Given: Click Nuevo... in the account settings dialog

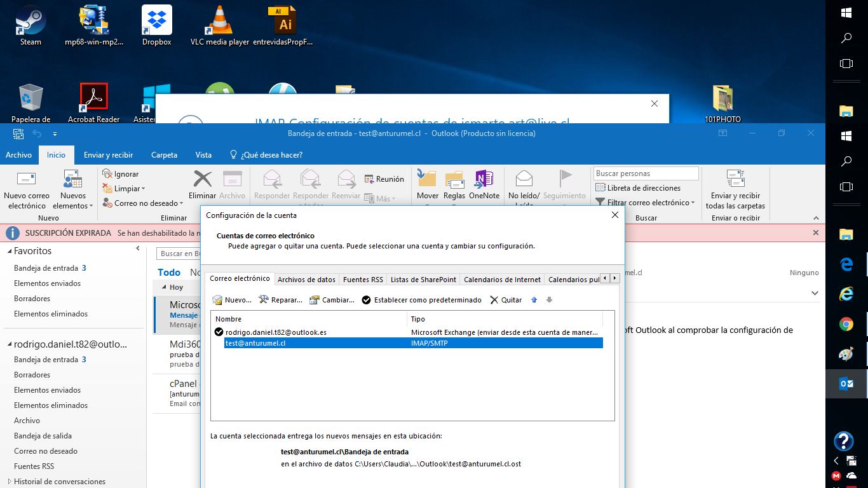Looking at the screenshot, I should (x=232, y=300).
